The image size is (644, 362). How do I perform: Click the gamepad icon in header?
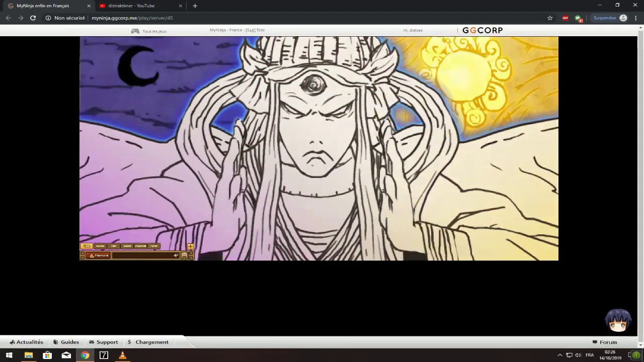click(135, 31)
